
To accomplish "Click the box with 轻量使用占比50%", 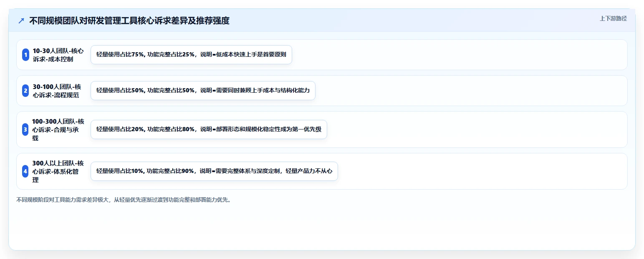I will coord(203,91).
